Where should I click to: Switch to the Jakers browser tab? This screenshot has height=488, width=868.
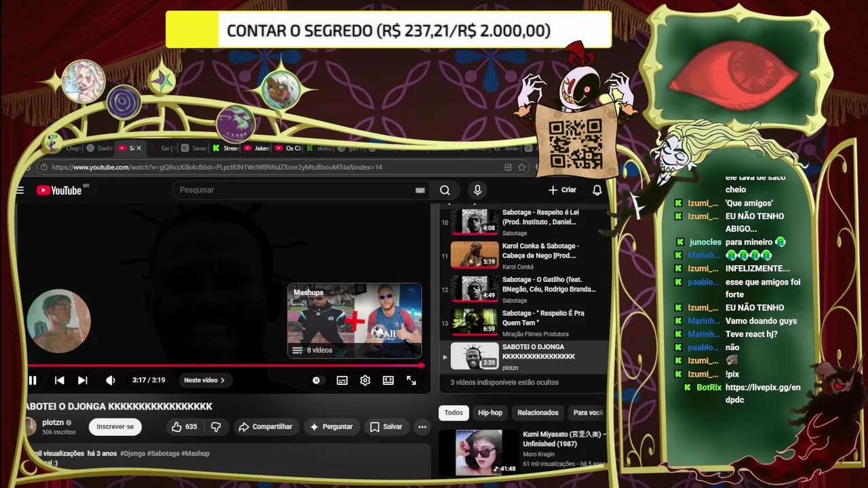coord(258,148)
